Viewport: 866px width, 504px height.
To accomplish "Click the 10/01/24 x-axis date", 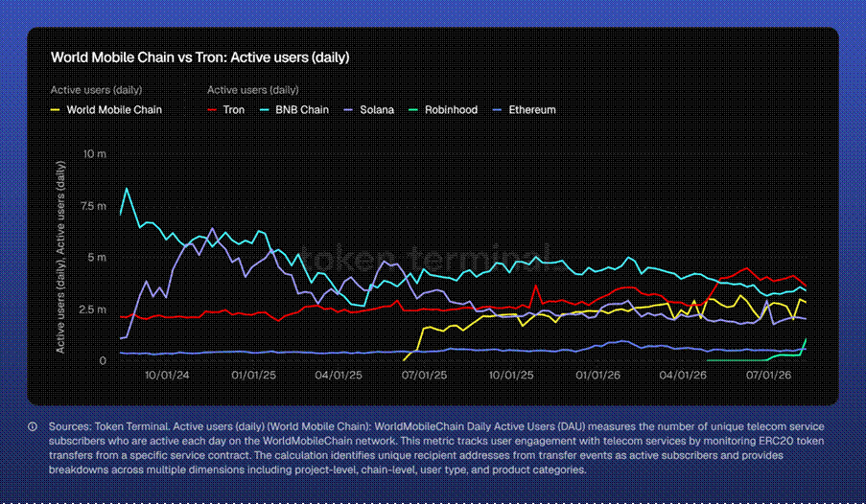I will [167, 375].
